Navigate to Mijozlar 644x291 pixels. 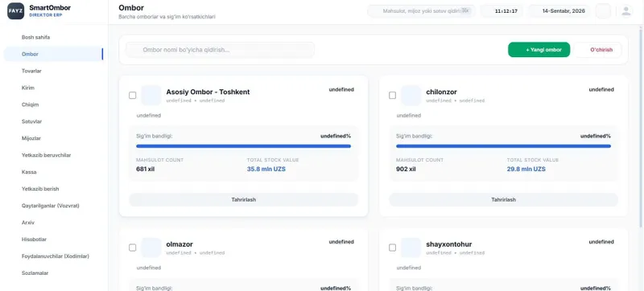(53, 138)
